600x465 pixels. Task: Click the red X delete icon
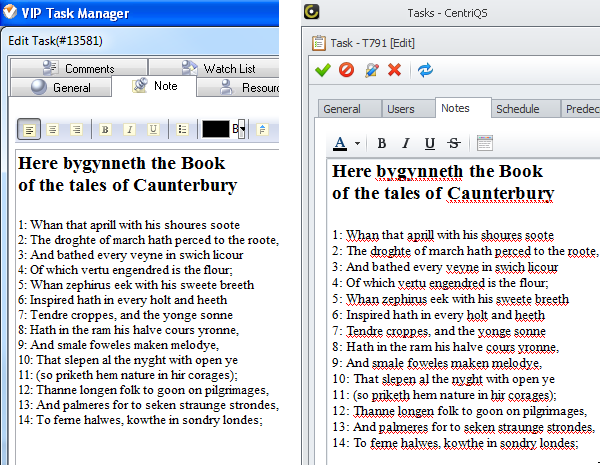pyautogui.click(x=394, y=70)
